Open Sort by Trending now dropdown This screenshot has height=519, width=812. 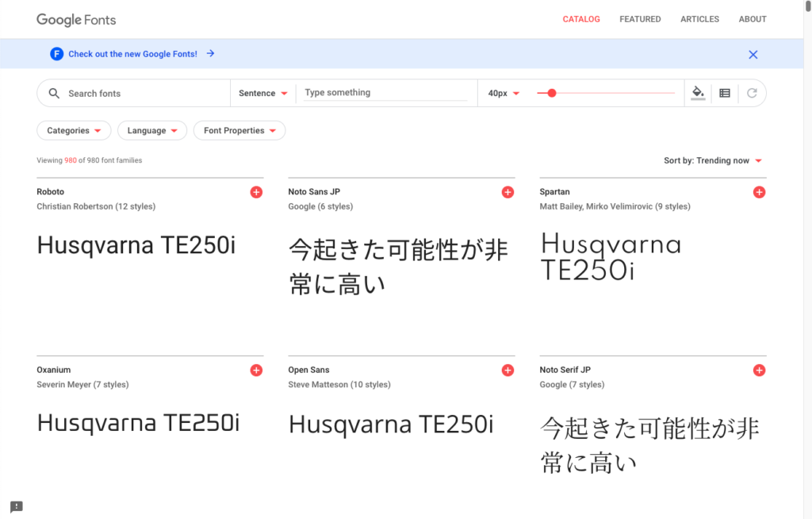[713, 161]
